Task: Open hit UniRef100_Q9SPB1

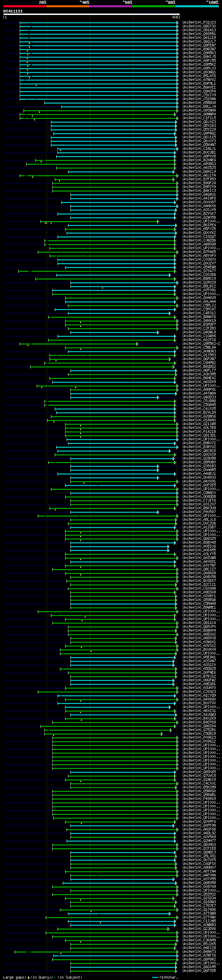Action: coord(199,34)
